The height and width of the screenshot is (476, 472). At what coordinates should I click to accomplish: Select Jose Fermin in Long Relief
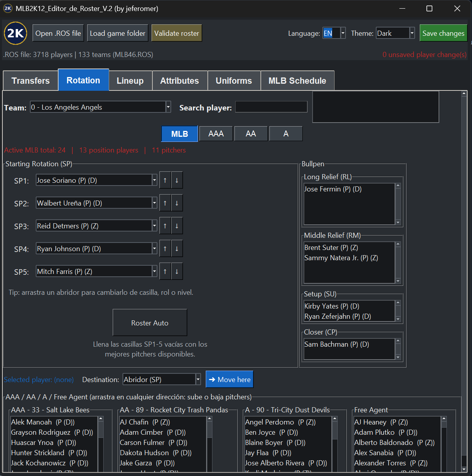[349, 189]
